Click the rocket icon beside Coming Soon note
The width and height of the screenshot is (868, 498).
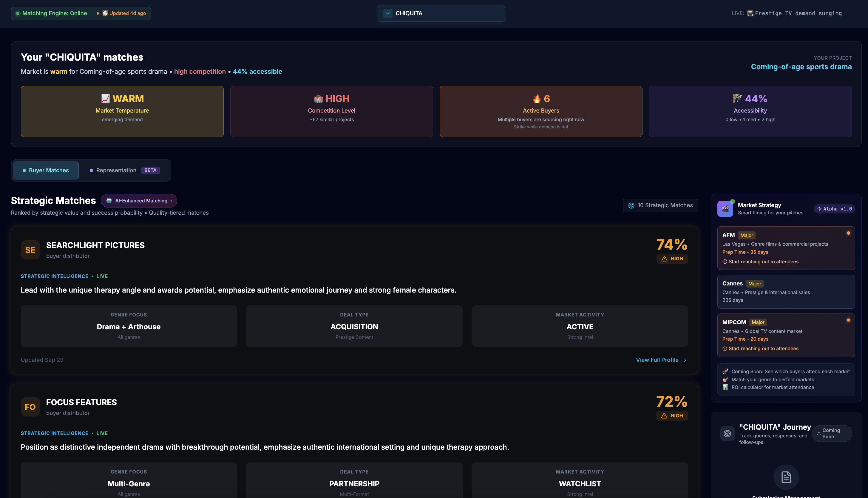[x=725, y=372]
